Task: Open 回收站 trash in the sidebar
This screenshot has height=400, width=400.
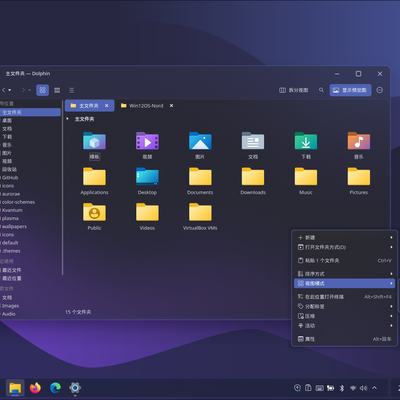Action: click(30, 169)
